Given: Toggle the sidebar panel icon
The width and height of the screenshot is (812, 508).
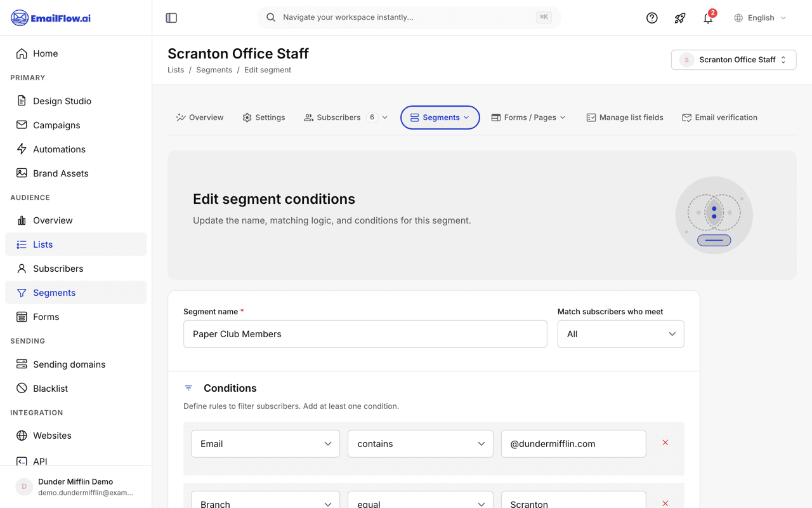Looking at the screenshot, I should [x=171, y=18].
